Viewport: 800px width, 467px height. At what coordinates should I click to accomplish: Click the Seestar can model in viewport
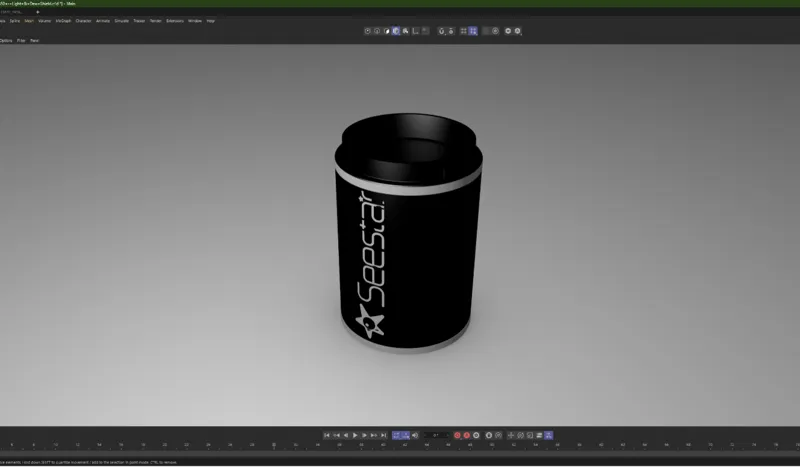[408, 232]
